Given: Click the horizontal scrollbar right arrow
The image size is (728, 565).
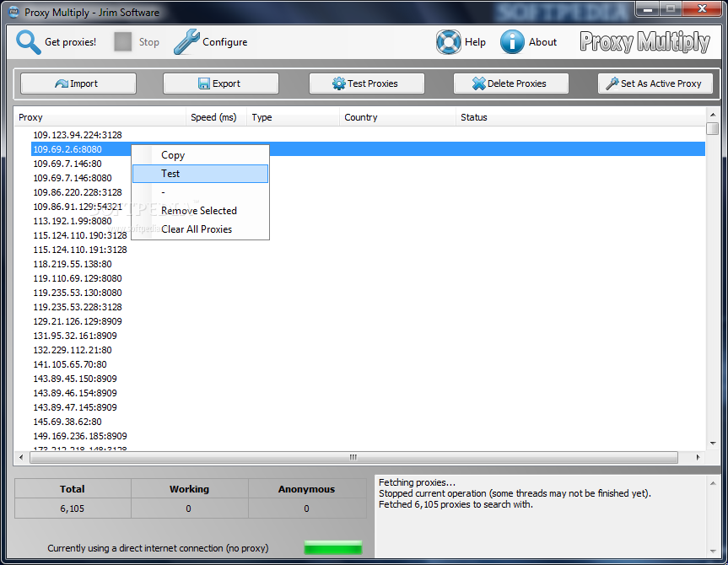Looking at the screenshot, I should coord(698,457).
